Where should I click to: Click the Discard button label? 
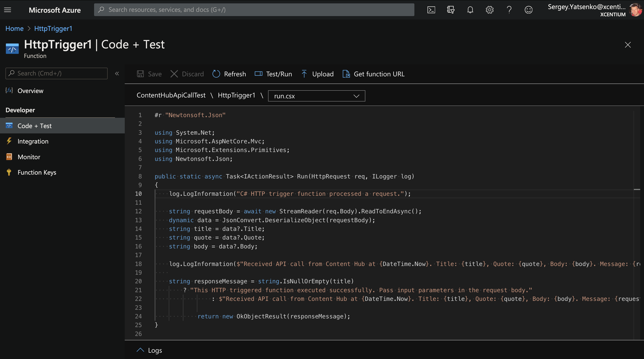[x=193, y=74]
